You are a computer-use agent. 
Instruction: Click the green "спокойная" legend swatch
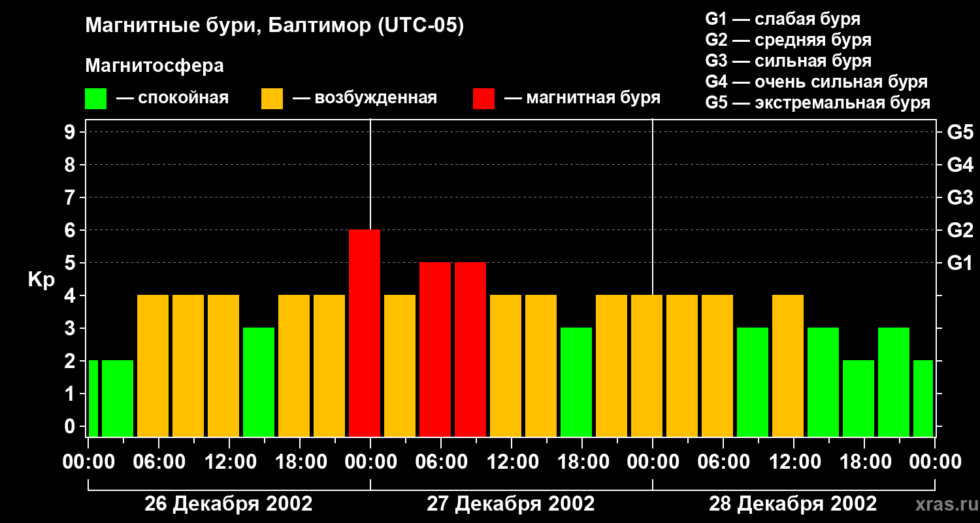(95, 99)
